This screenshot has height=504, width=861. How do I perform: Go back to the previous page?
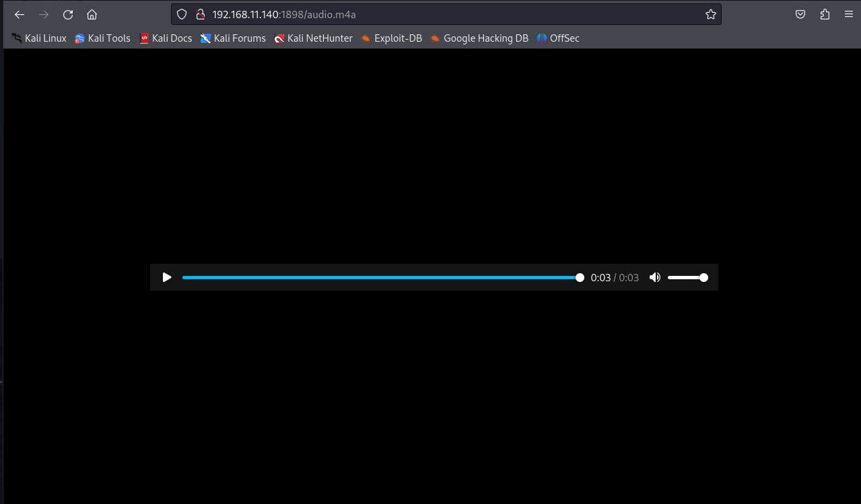[20, 15]
